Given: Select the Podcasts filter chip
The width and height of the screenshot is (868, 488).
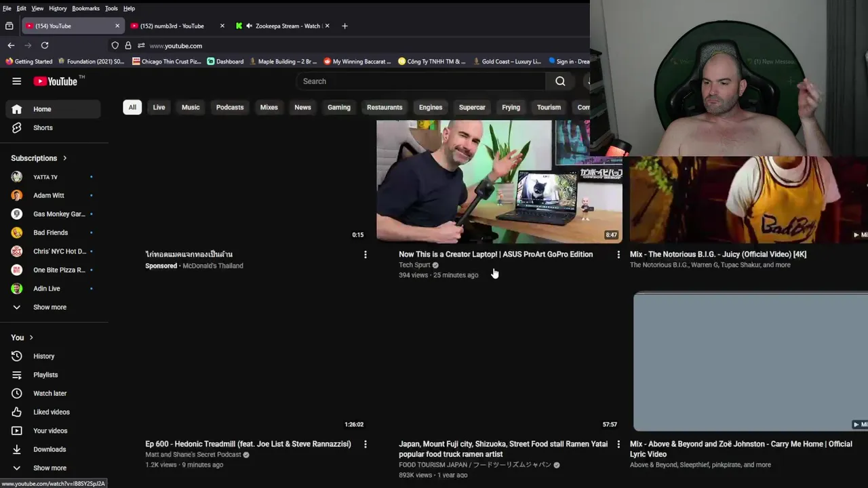Looking at the screenshot, I should tap(230, 107).
